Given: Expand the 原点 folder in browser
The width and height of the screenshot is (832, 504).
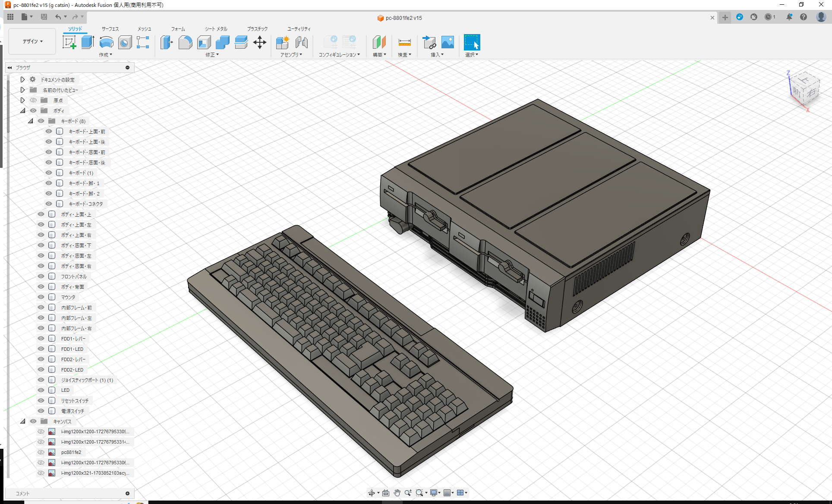Looking at the screenshot, I should point(22,100).
